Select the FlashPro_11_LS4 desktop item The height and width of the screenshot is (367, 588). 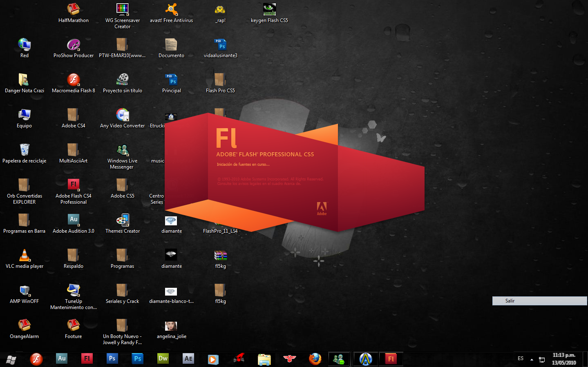pos(220,231)
